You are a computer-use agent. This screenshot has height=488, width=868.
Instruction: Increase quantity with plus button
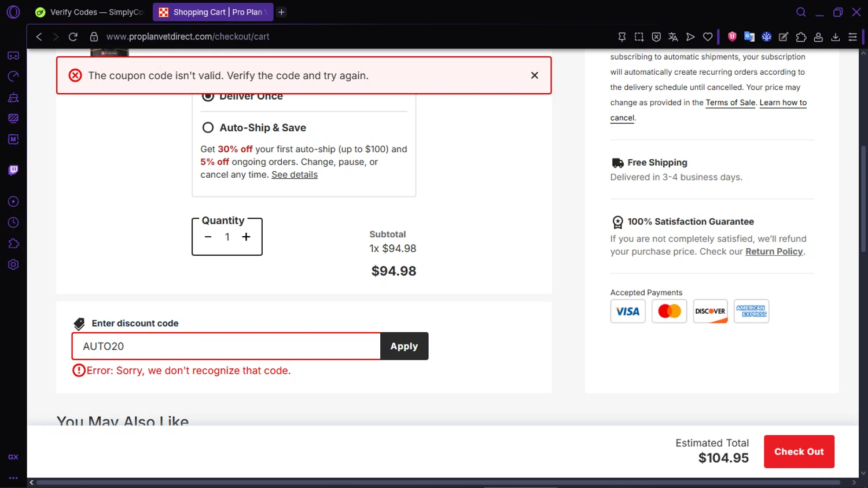point(246,237)
